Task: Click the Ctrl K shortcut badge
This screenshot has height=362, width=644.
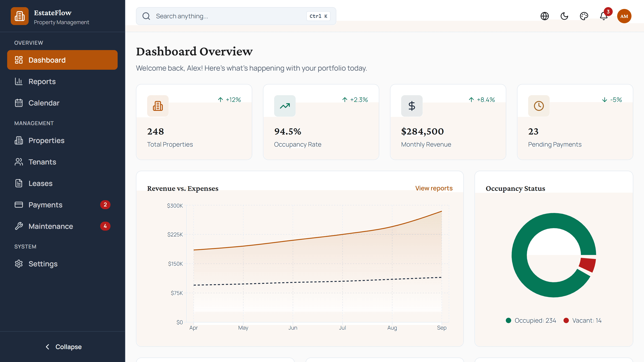Action: pyautogui.click(x=318, y=16)
